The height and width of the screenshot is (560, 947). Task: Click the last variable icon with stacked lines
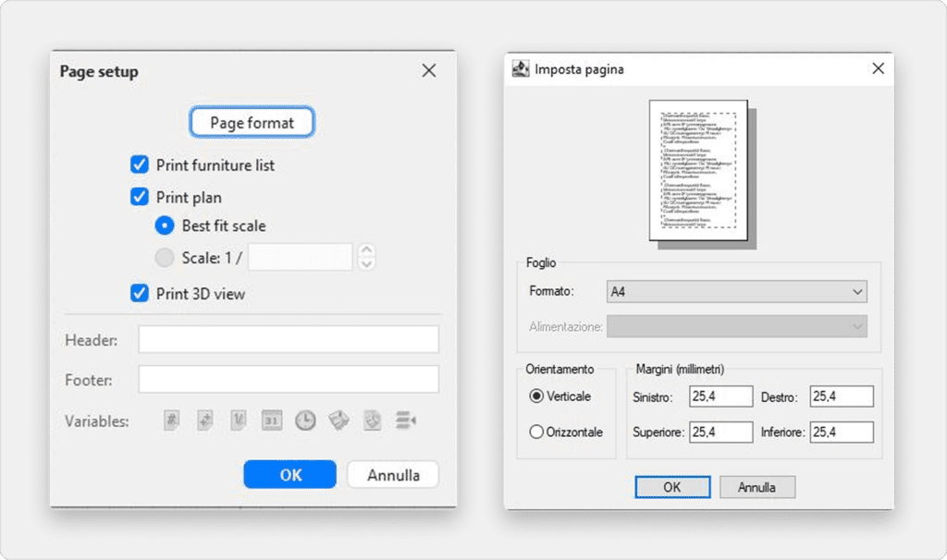tap(406, 420)
